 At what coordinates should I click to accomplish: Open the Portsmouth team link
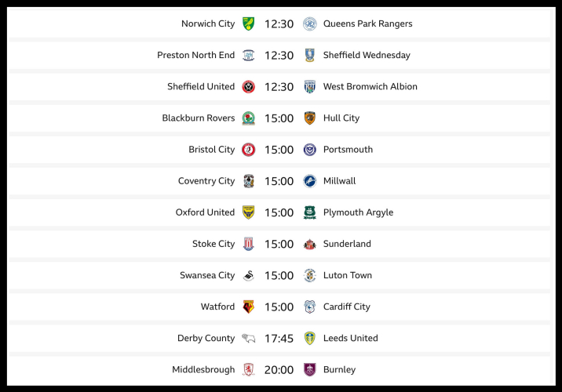pyautogui.click(x=348, y=149)
